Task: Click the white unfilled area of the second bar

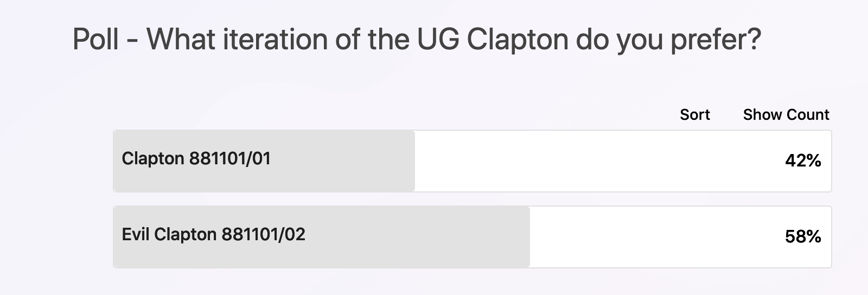Action: 651,237
